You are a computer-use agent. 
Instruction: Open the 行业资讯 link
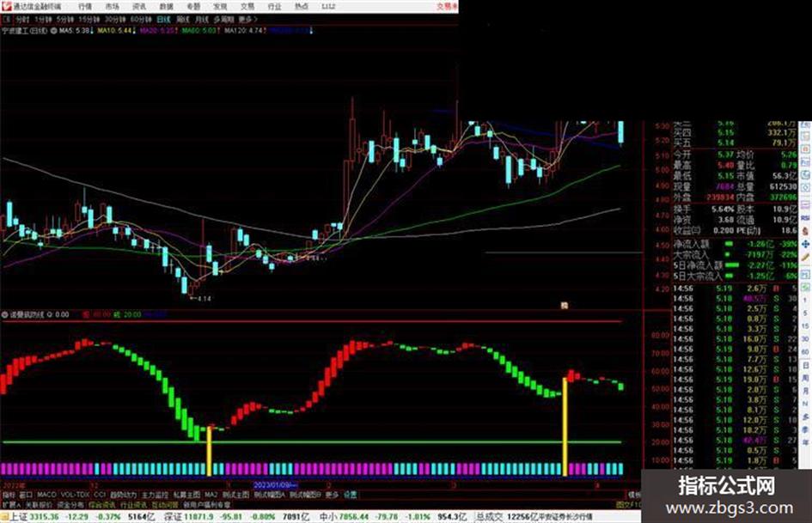point(133,504)
